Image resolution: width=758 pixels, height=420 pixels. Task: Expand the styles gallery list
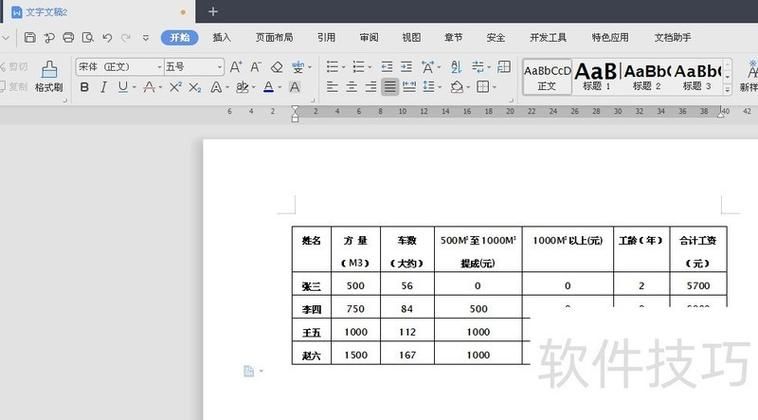click(728, 89)
